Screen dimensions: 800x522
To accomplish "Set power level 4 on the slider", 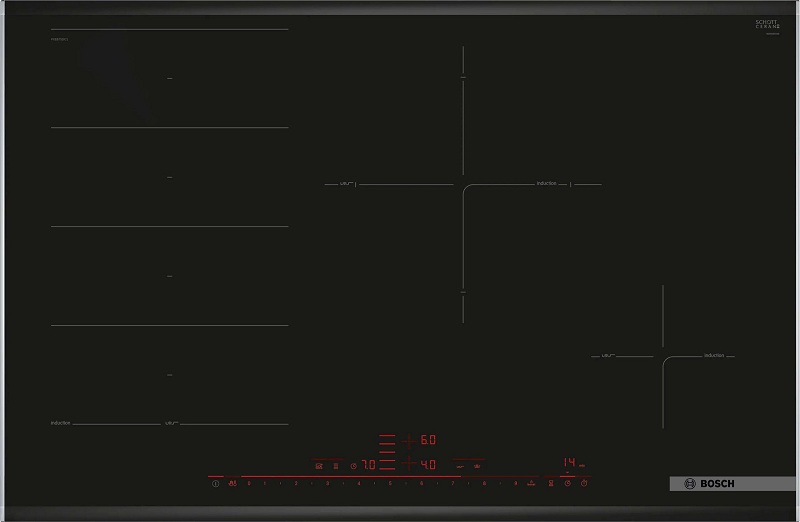I will (359, 483).
